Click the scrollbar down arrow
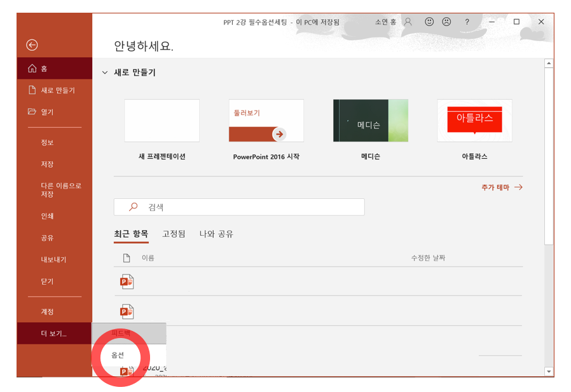 (549, 371)
